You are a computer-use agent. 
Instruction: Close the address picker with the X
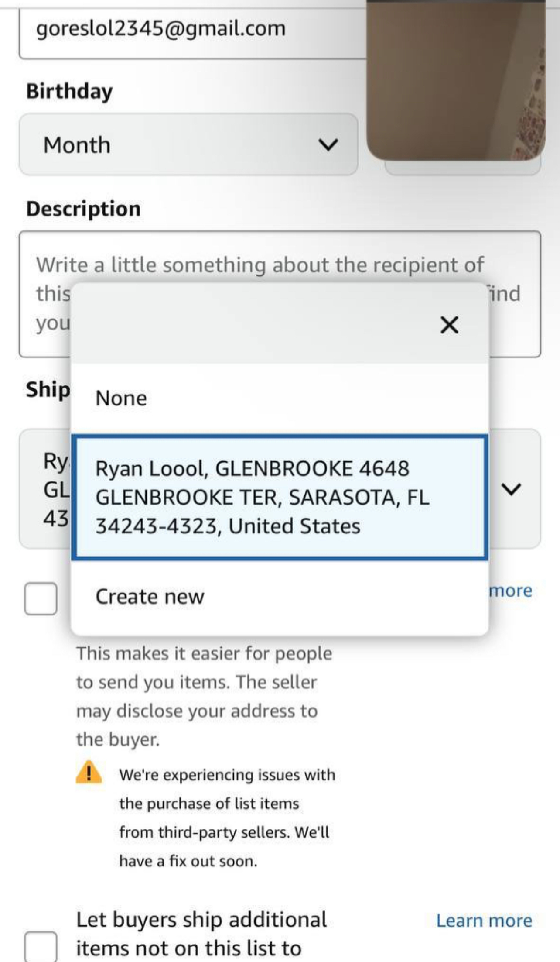pos(449,325)
